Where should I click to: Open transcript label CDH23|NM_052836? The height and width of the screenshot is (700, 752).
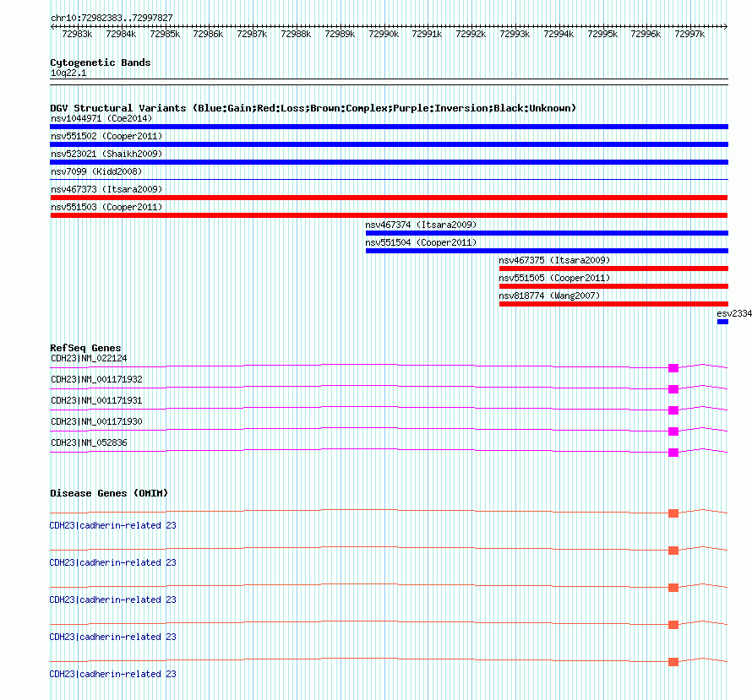point(89,442)
